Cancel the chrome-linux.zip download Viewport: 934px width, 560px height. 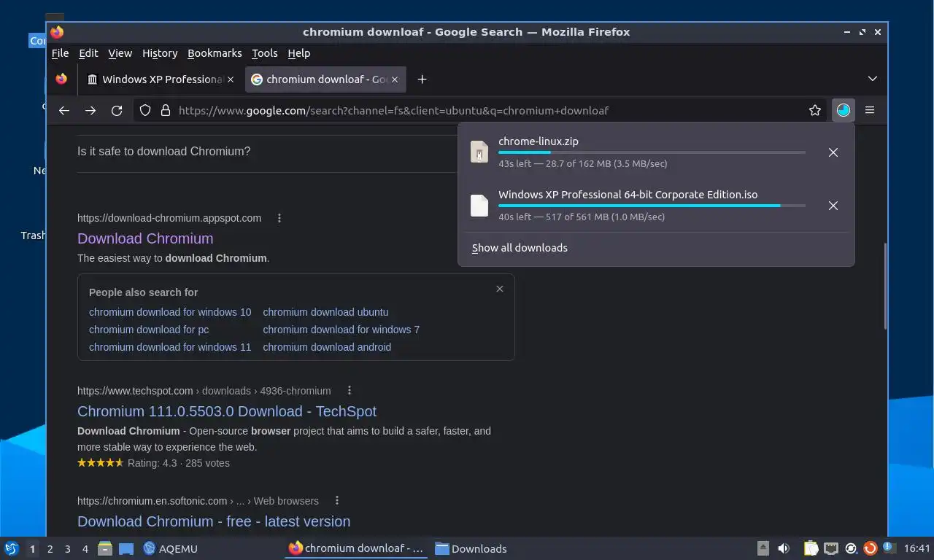[833, 152]
